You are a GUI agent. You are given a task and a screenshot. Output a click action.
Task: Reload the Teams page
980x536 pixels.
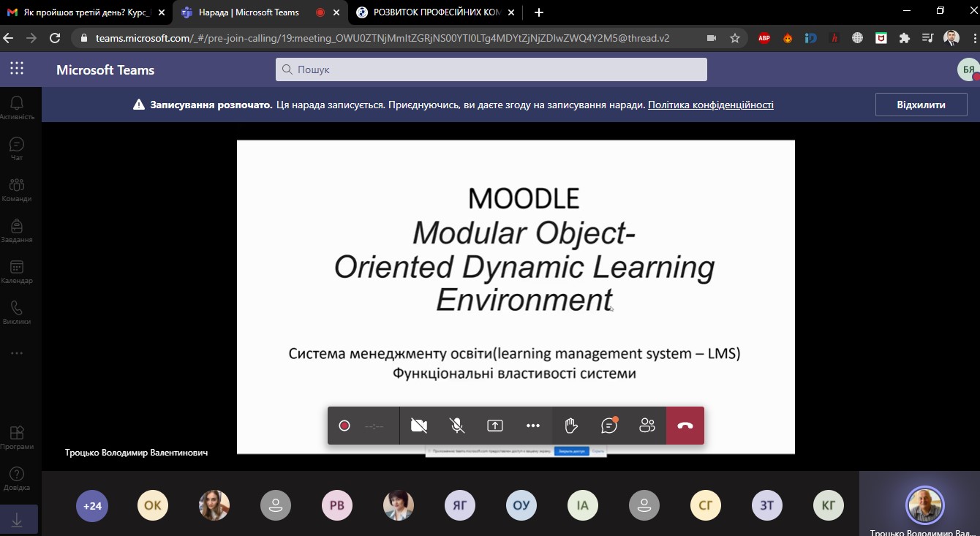point(55,38)
